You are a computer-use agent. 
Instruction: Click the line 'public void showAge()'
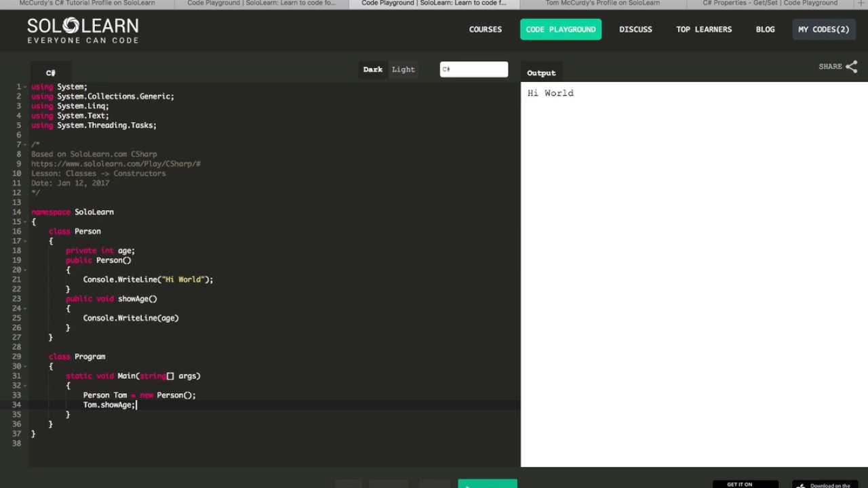tap(111, 299)
